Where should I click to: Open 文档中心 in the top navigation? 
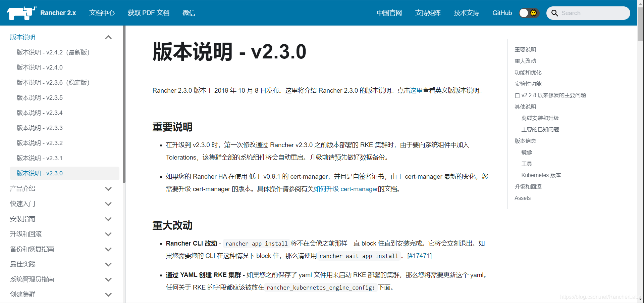[102, 13]
